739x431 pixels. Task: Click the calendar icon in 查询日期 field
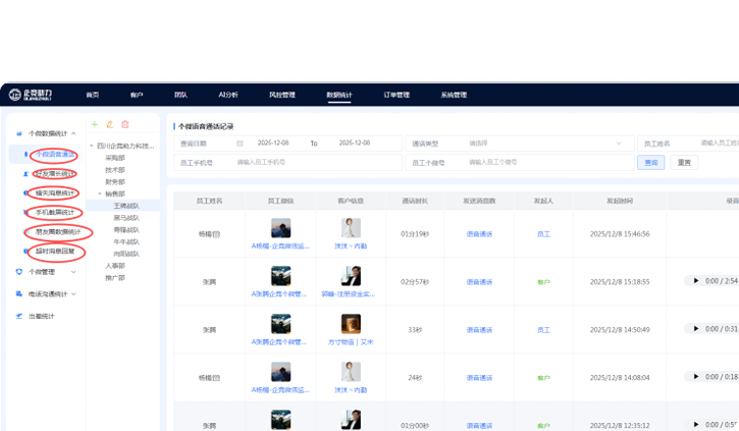239,143
